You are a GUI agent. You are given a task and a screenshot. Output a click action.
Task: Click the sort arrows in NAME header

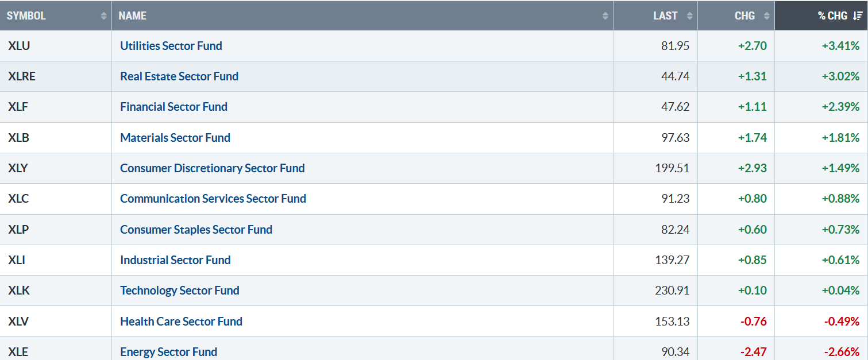605,16
